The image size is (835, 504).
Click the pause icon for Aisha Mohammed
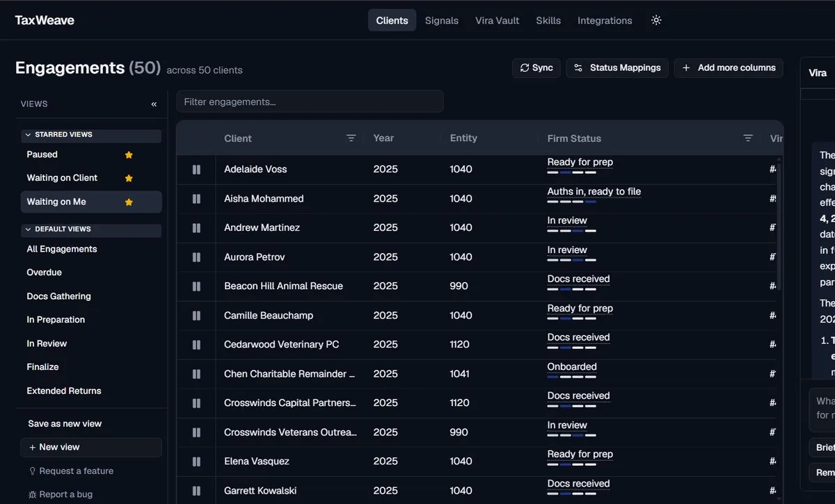(x=196, y=199)
